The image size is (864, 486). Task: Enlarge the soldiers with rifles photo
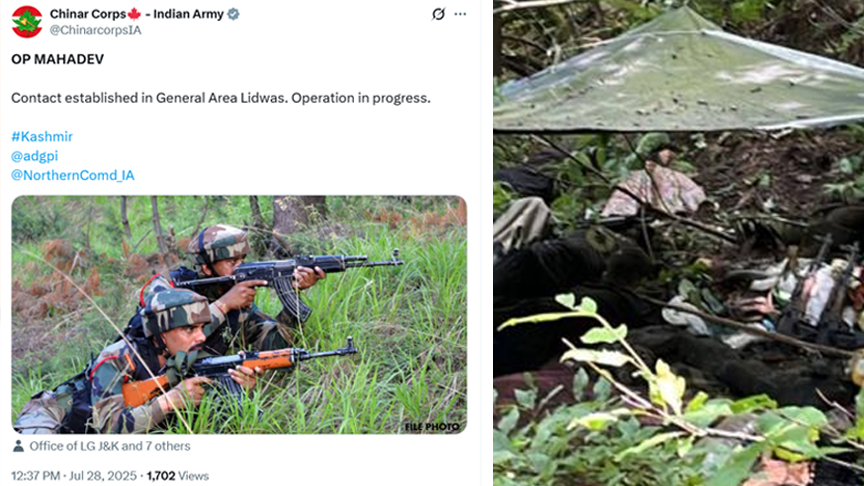coord(239,315)
